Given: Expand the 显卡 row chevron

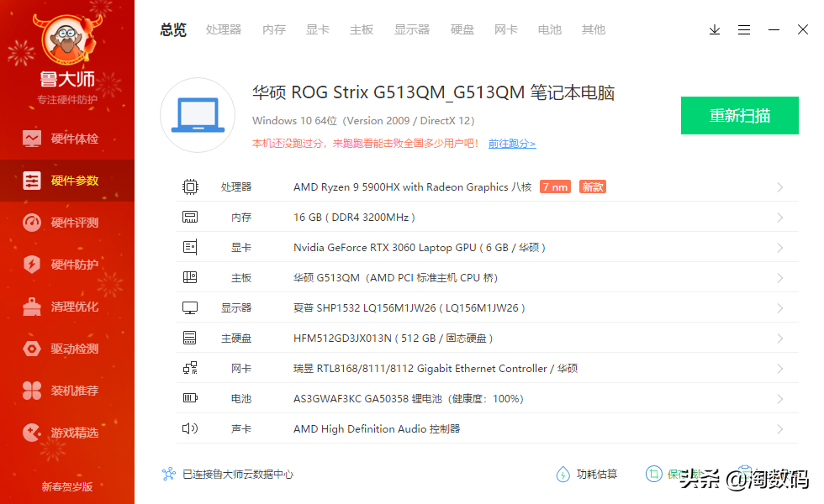Looking at the screenshot, I should coord(780,248).
